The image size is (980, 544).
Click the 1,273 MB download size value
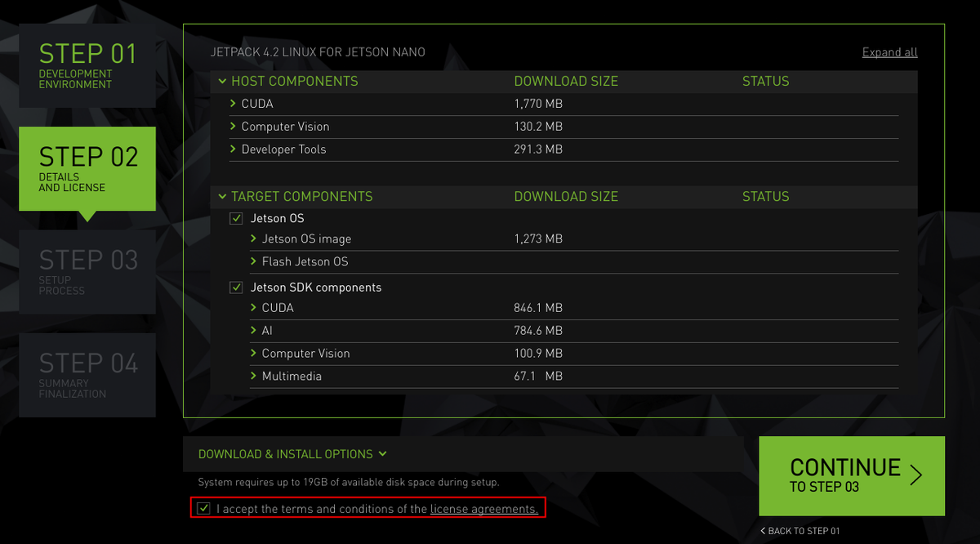(538, 239)
